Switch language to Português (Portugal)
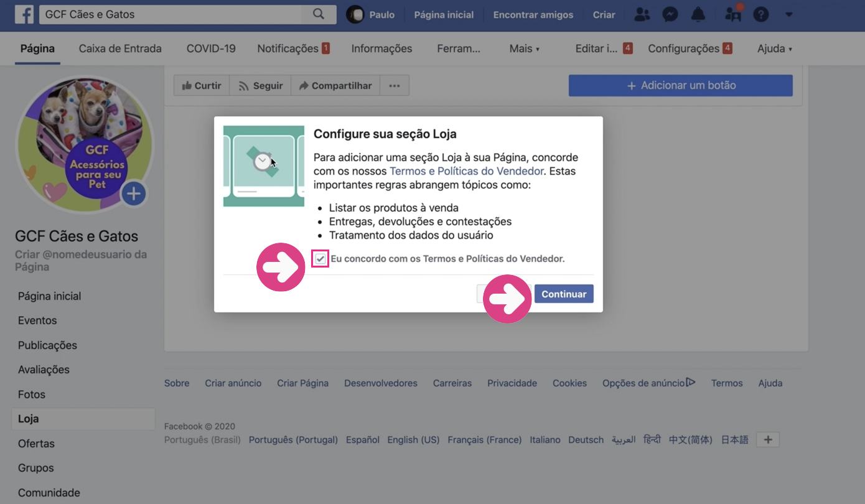 (x=293, y=440)
